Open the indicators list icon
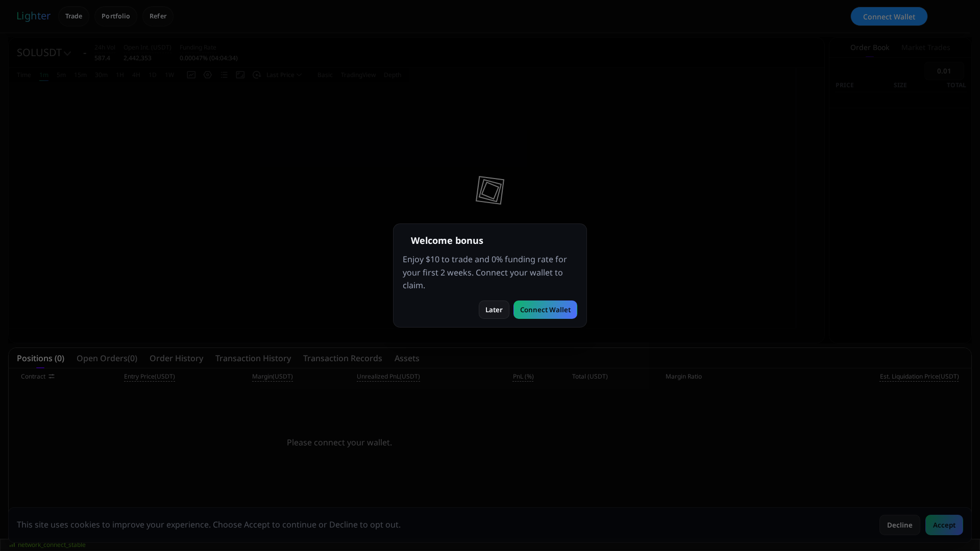Screen dimensions: 980x551 [x=224, y=74]
